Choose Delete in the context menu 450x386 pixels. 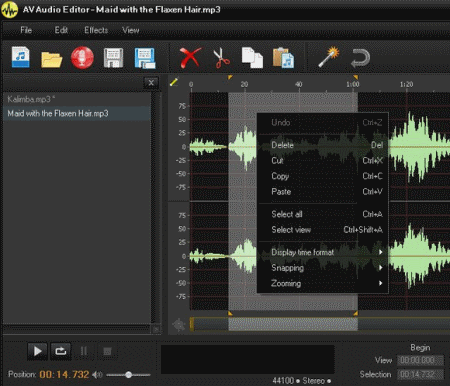322,145
